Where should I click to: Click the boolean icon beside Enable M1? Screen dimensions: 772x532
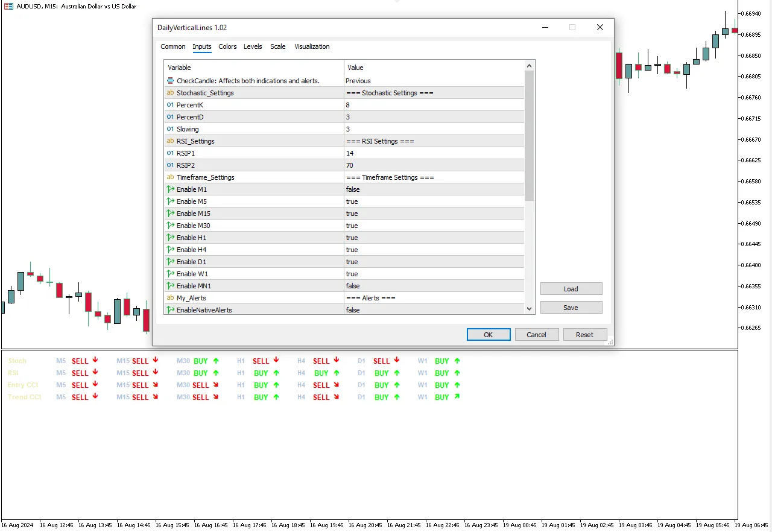click(170, 189)
